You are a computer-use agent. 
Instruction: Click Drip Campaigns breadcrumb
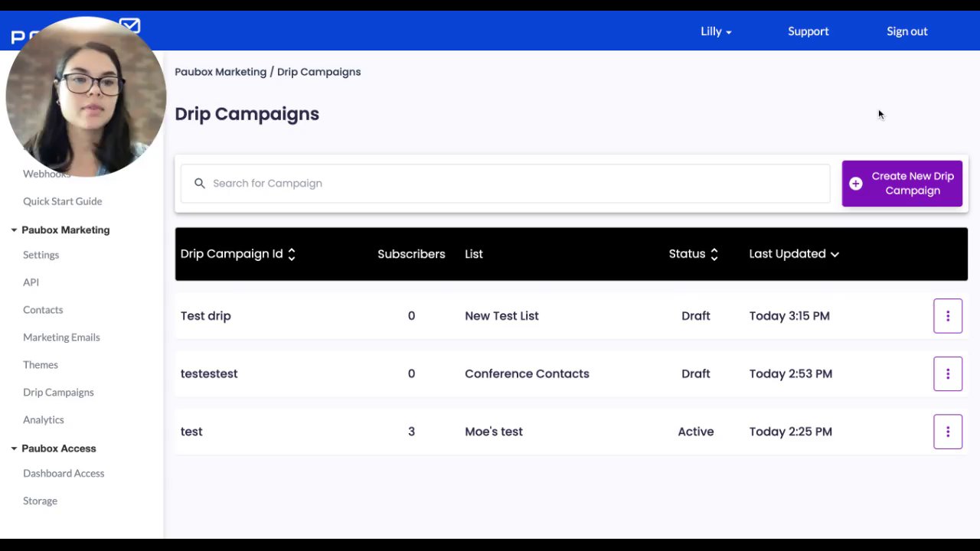click(x=318, y=72)
